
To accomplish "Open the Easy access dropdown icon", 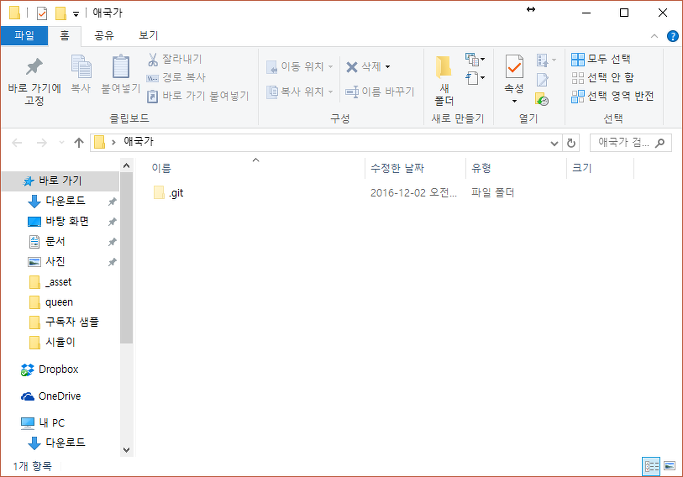I will [475, 78].
